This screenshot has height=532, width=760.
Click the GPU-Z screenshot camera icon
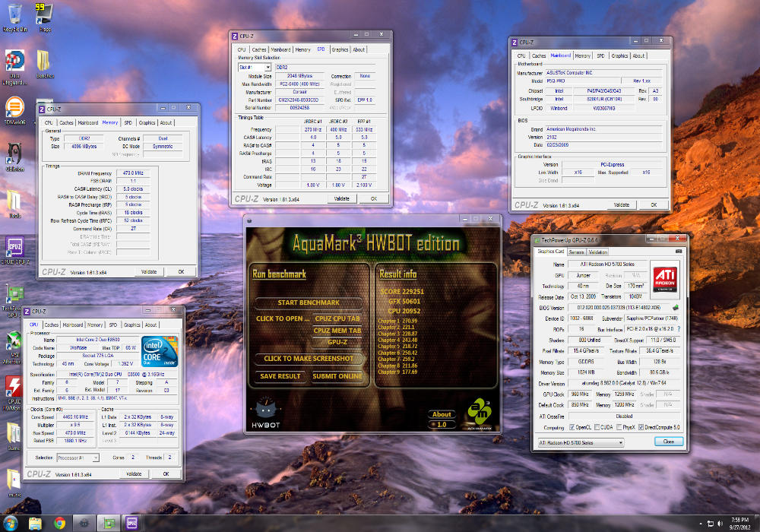coord(679,252)
